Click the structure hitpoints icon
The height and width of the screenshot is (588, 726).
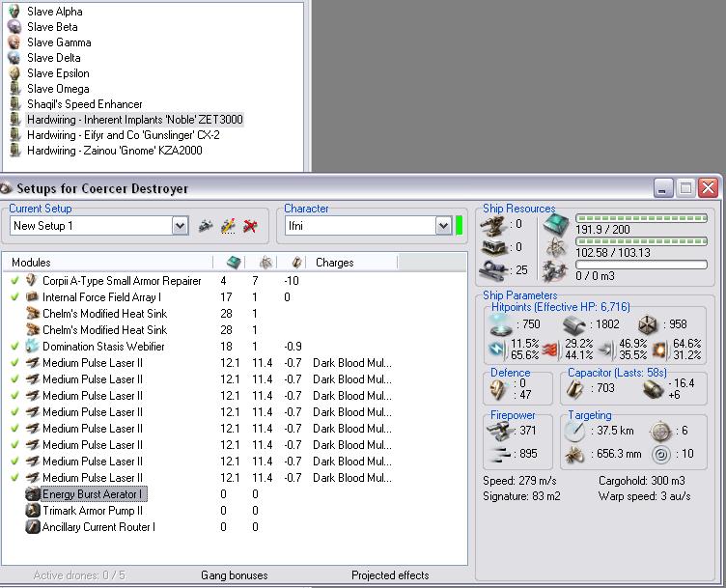pos(648,325)
